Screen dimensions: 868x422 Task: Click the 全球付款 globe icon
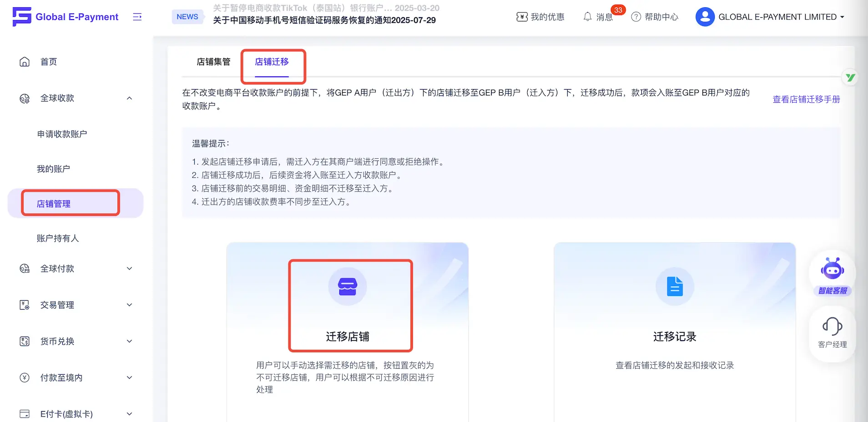pyautogui.click(x=25, y=269)
